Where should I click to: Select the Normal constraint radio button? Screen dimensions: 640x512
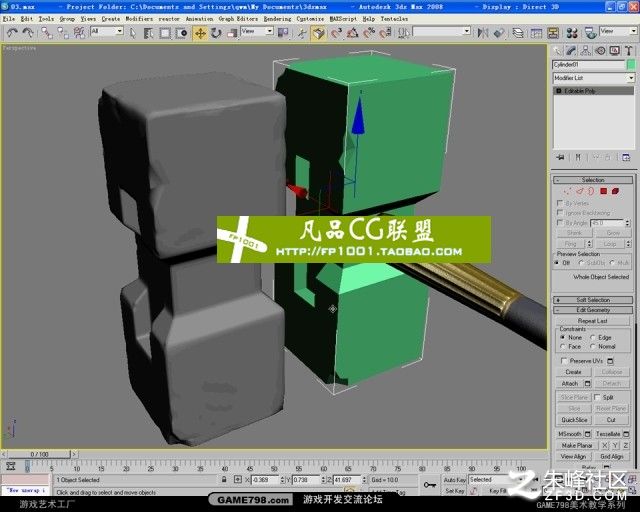593,346
